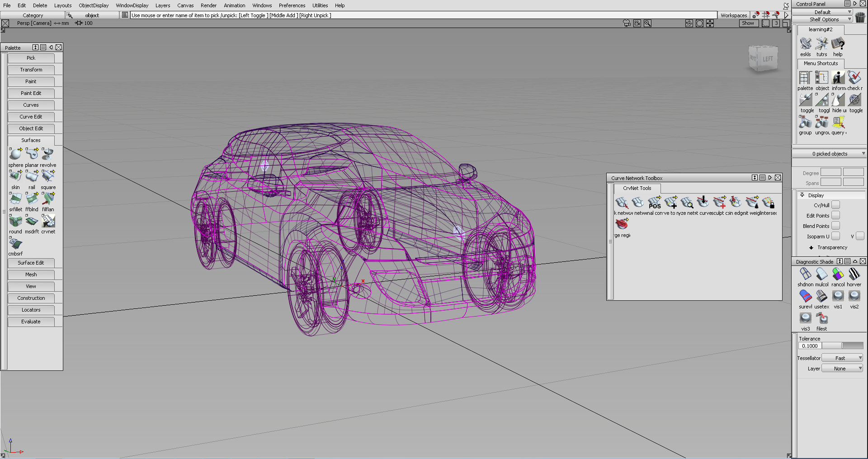Adjust the Tolerance slider
Image resolution: width=868 pixels, height=459 pixels.
842,346
